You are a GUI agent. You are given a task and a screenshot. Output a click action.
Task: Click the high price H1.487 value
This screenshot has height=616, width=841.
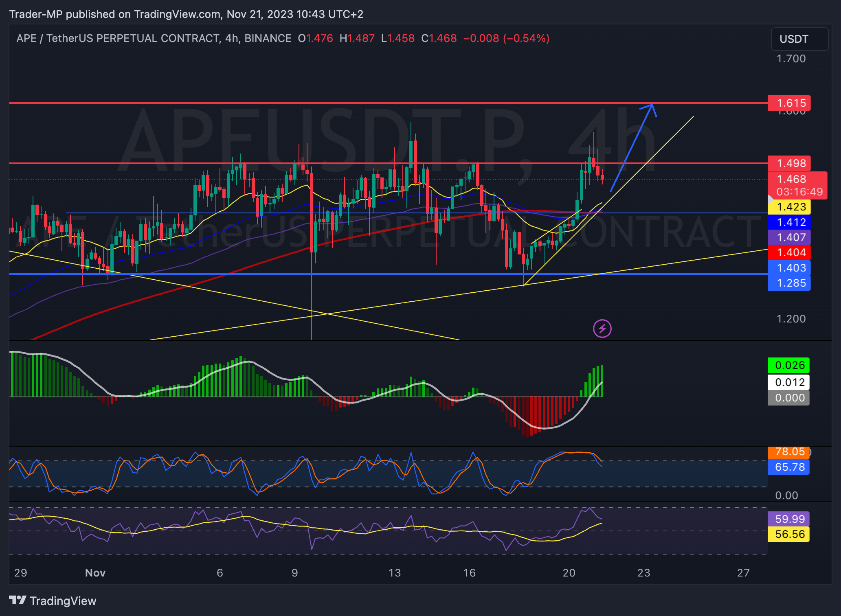pyautogui.click(x=357, y=38)
